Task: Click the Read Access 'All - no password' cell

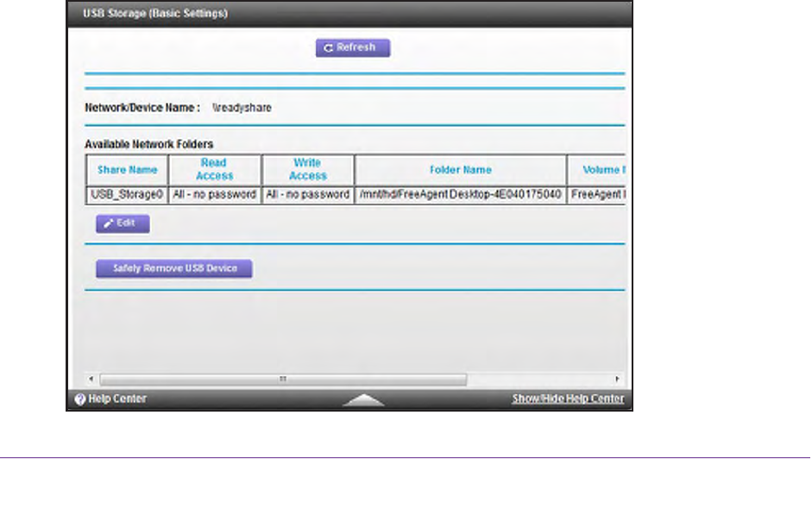Action: coord(214,195)
